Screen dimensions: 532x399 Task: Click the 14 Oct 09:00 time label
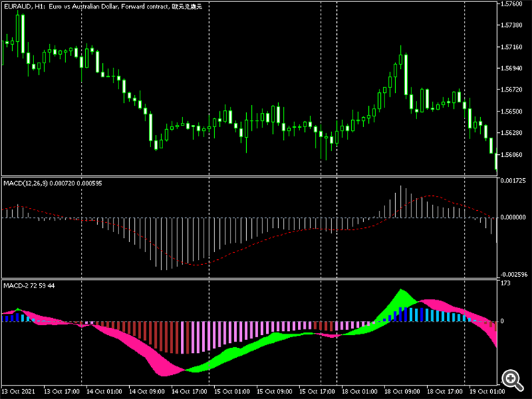click(147, 391)
